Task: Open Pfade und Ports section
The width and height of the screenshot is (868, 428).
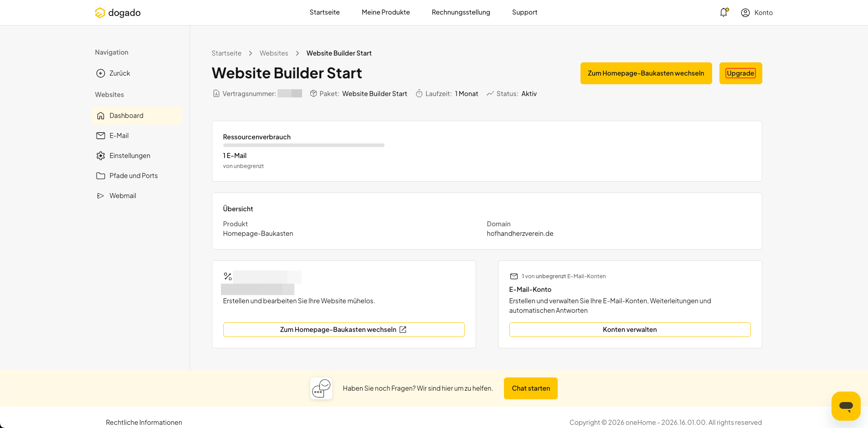Action: click(137, 176)
